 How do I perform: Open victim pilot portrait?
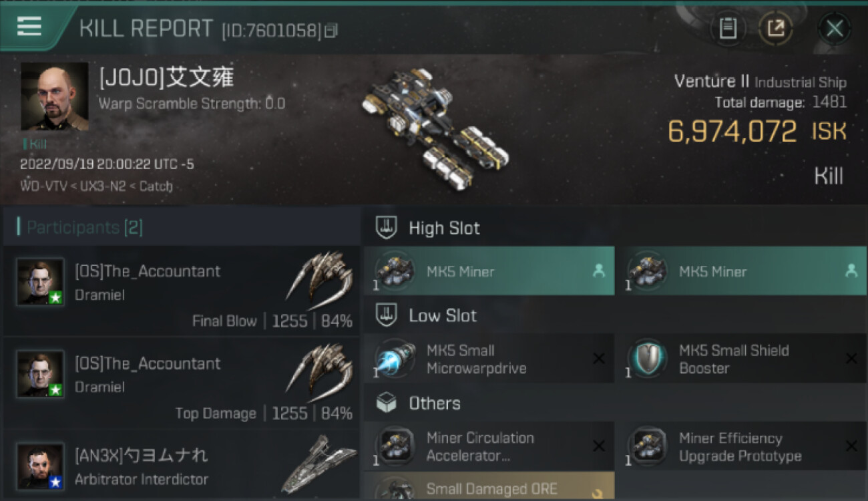coord(55,96)
